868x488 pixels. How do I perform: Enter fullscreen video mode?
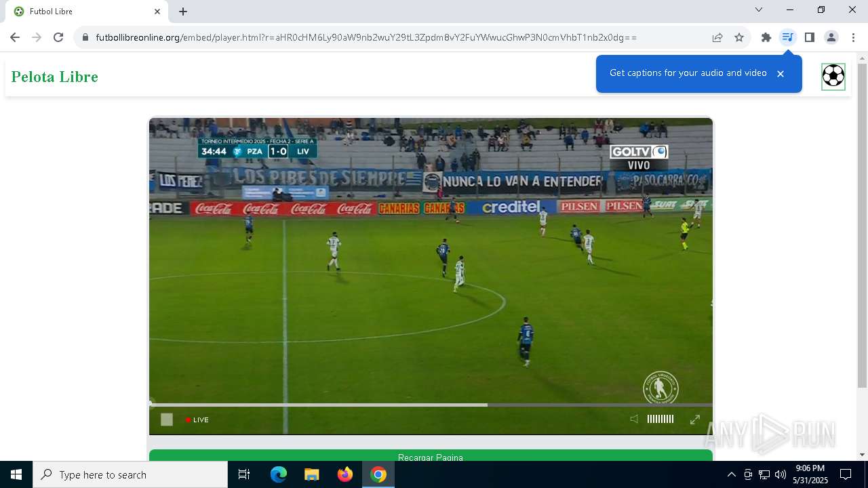pyautogui.click(x=695, y=420)
